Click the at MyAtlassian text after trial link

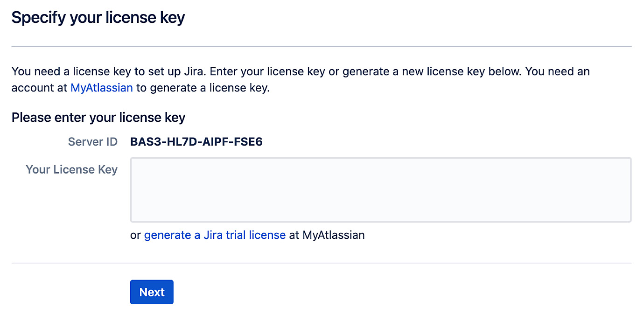[x=327, y=235]
